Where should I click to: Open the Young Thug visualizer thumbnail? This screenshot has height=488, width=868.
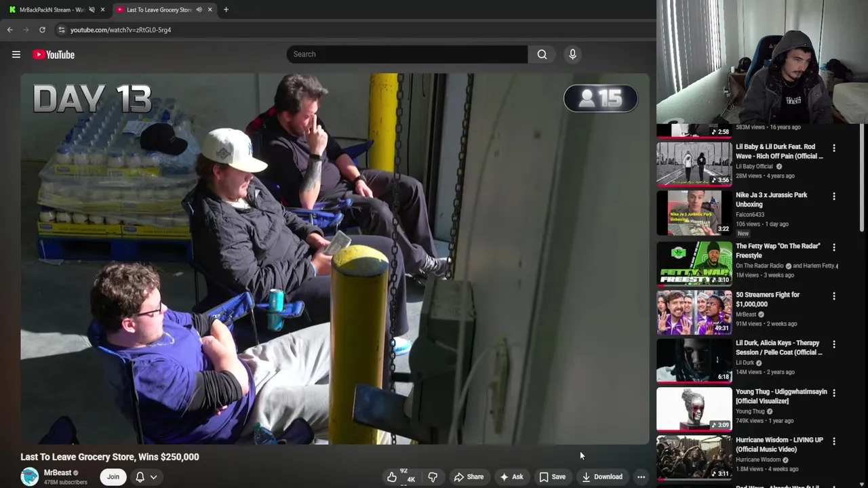pyautogui.click(x=694, y=409)
